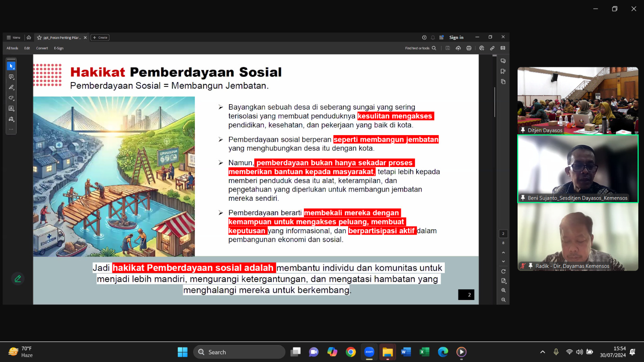Show more quick tools ellipsis
This screenshot has height=362, width=644.
(x=11, y=130)
